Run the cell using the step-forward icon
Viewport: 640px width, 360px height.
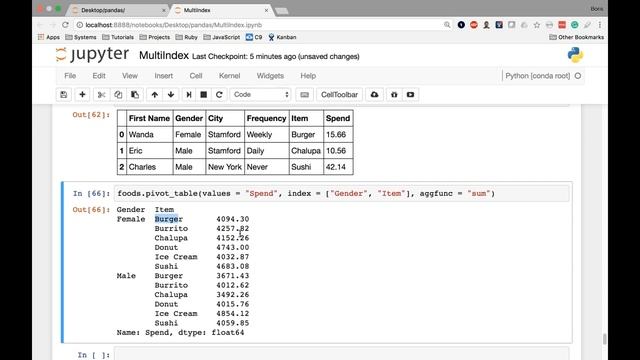click(189, 95)
